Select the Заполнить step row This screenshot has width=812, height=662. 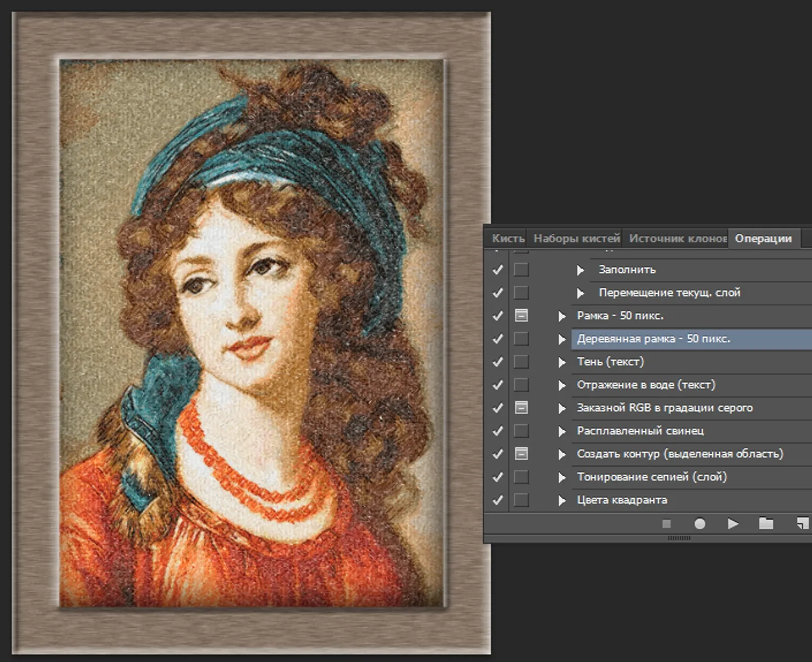(x=700, y=270)
